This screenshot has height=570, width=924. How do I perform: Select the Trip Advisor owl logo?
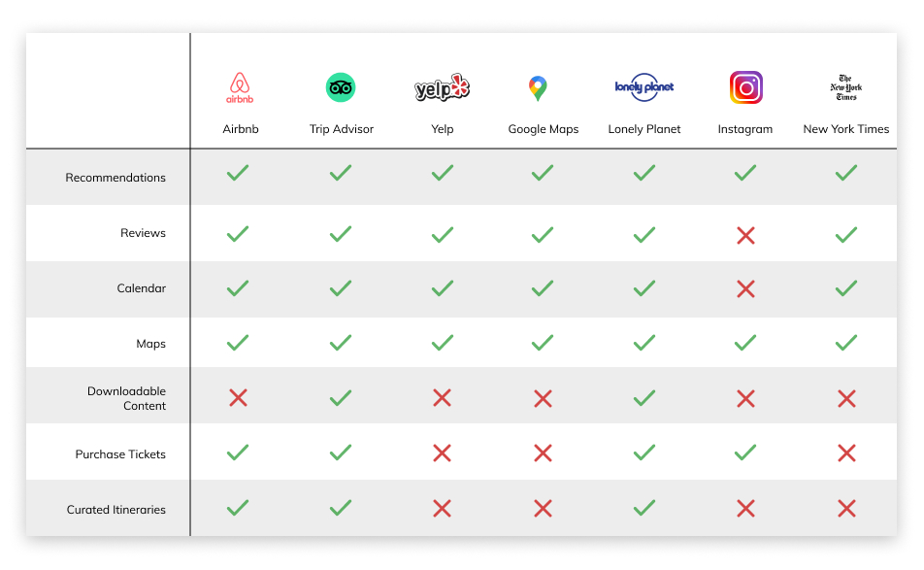pyautogui.click(x=341, y=87)
